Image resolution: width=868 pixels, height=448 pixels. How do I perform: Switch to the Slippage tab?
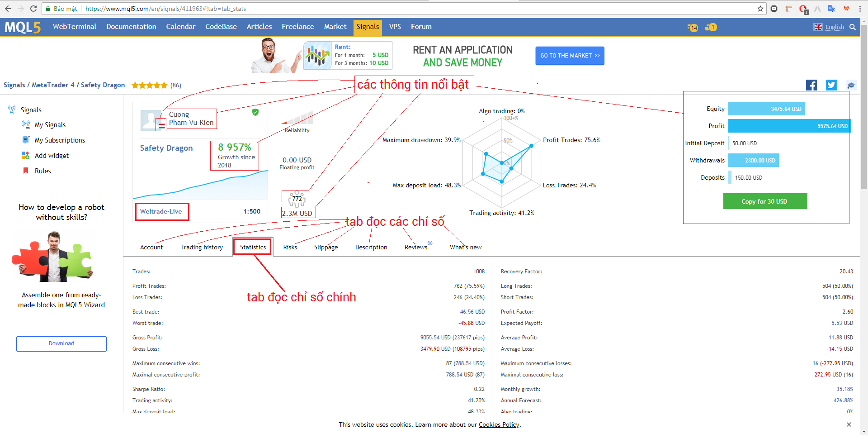point(326,247)
